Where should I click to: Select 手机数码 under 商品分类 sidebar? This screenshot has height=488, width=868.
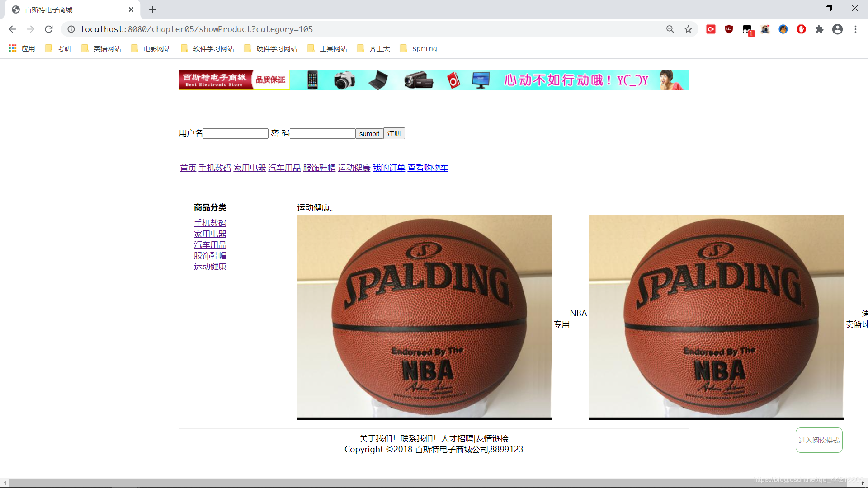(x=210, y=223)
